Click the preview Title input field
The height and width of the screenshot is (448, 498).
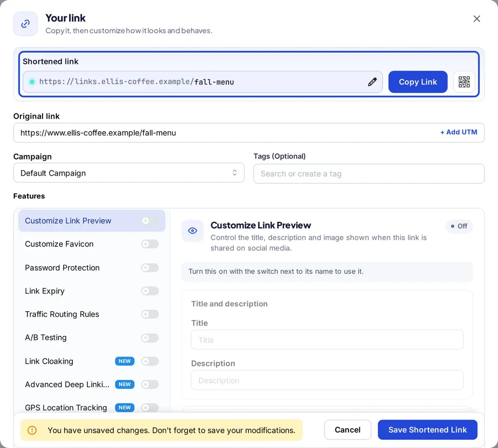coord(327,340)
